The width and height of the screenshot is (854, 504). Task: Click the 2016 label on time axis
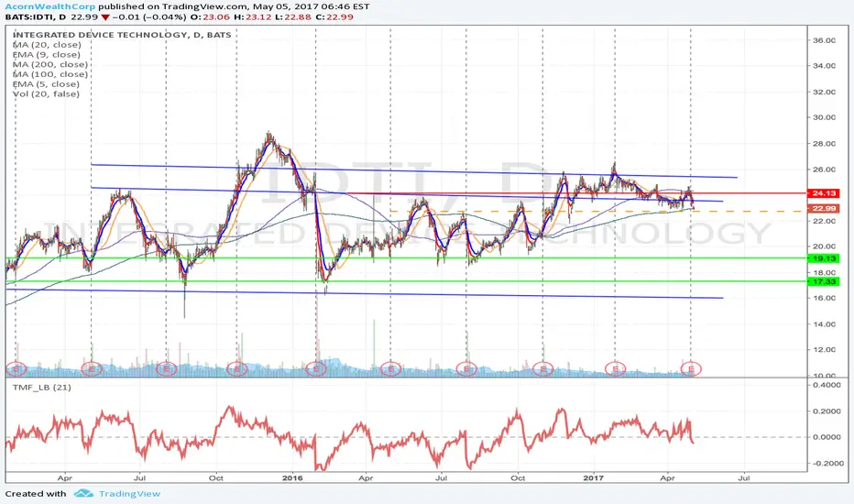coord(292,478)
